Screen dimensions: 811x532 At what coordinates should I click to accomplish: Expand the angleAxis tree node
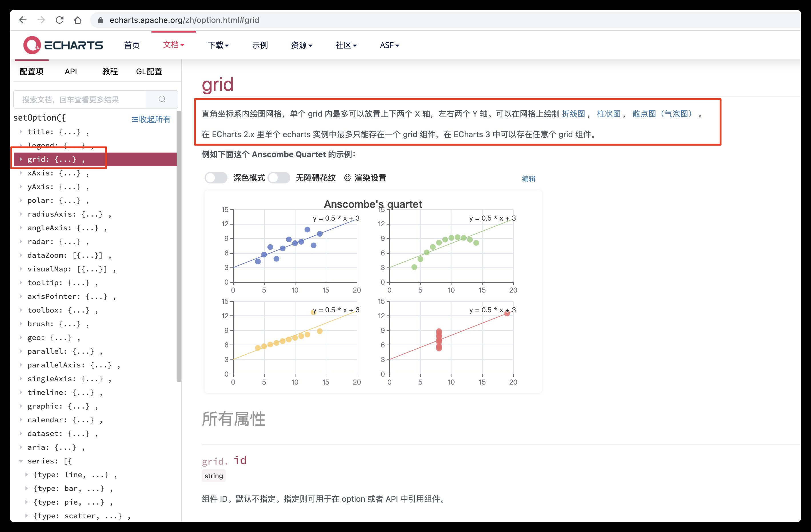click(21, 227)
